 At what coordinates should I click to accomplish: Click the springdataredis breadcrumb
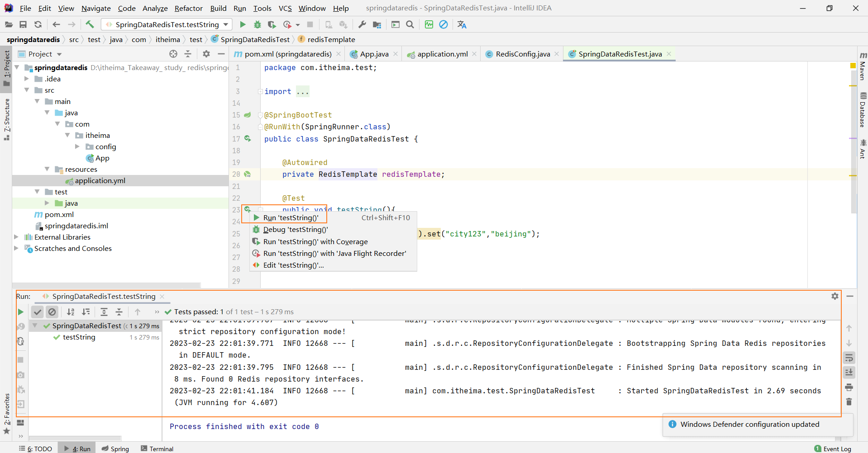[33, 39]
